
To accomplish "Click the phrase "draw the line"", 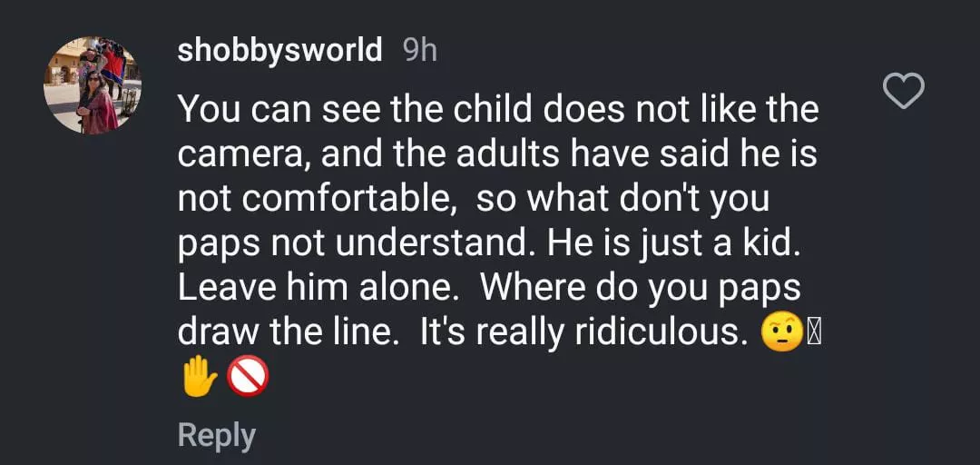I will 289,333.
